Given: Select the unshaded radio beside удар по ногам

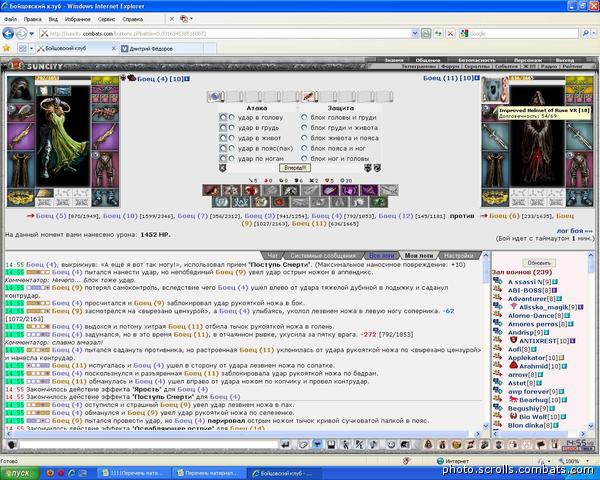Looking at the screenshot, I should click(x=232, y=158).
